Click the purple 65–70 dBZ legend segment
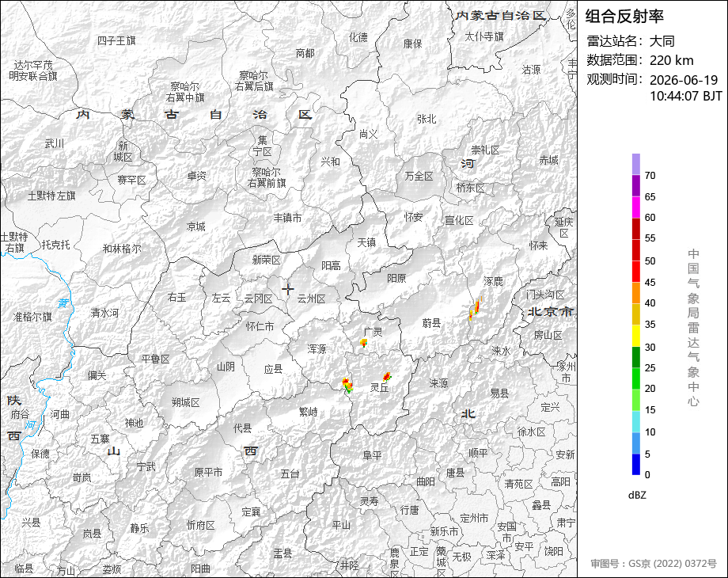The height and width of the screenshot is (578, 728). 636,185
